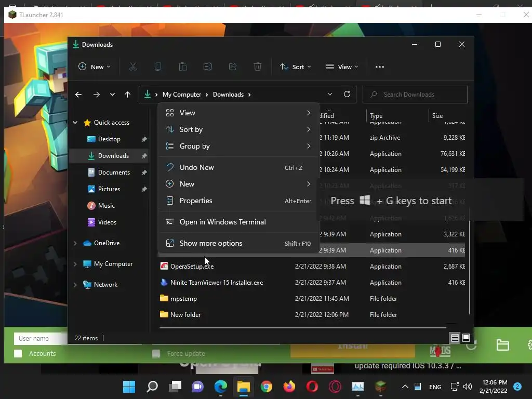The width and height of the screenshot is (532, 399).
Task: Go back with the left arrow button
Action: (78, 95)
